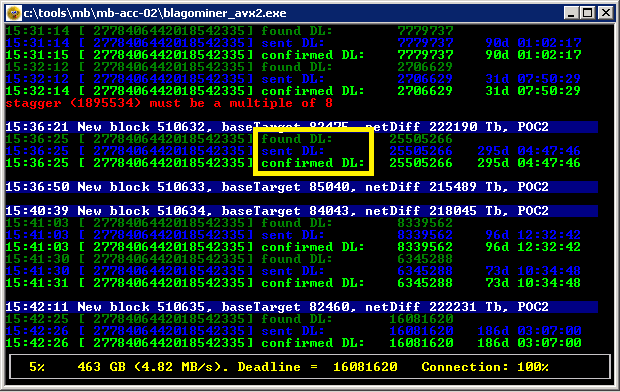Image resolution: width=620 pixels, height=392 pixels.
Task: Click the found DL value 25505266
Action: click(421, 139)
